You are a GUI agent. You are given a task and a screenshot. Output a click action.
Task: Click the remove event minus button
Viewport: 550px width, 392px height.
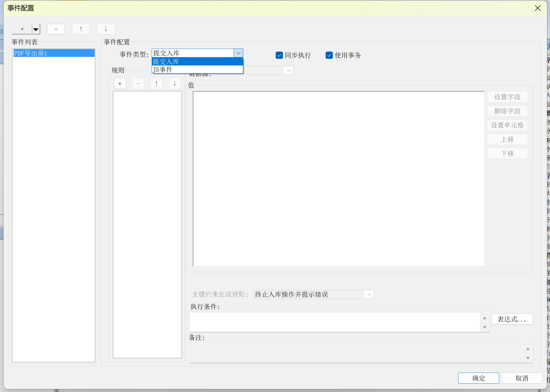tap(56, 29)
